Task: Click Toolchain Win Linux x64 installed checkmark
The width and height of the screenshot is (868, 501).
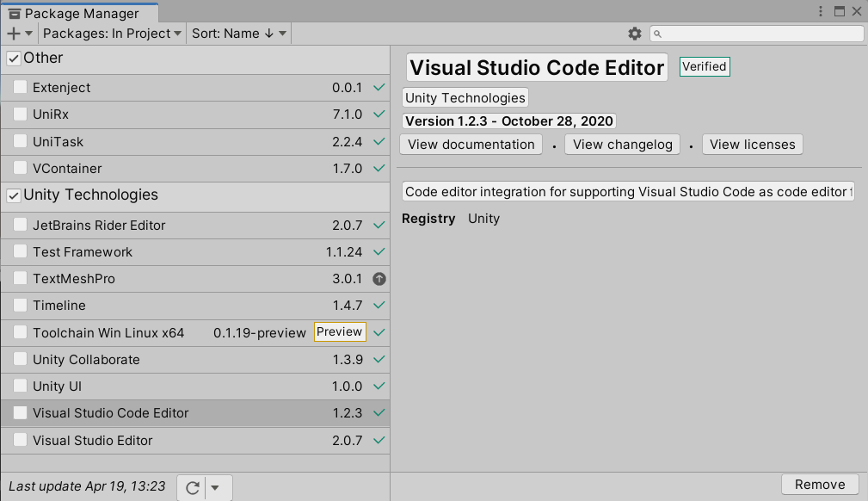Action: pos(379,332)
